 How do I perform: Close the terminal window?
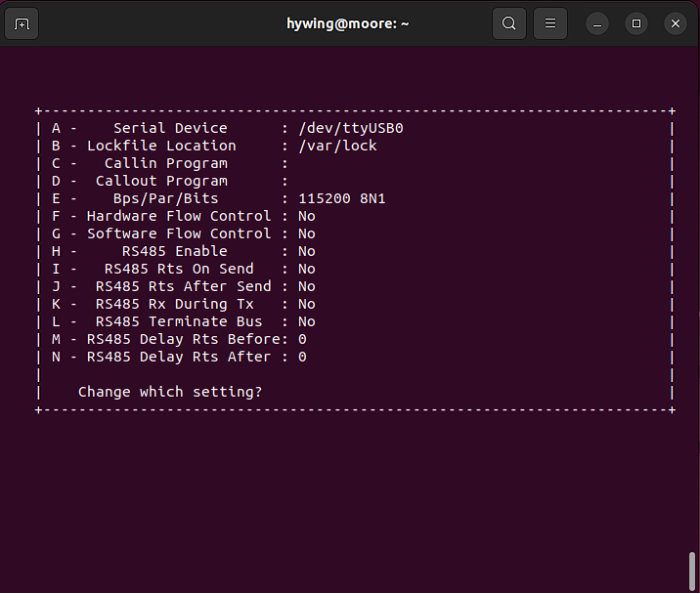[x=675, y=23]
